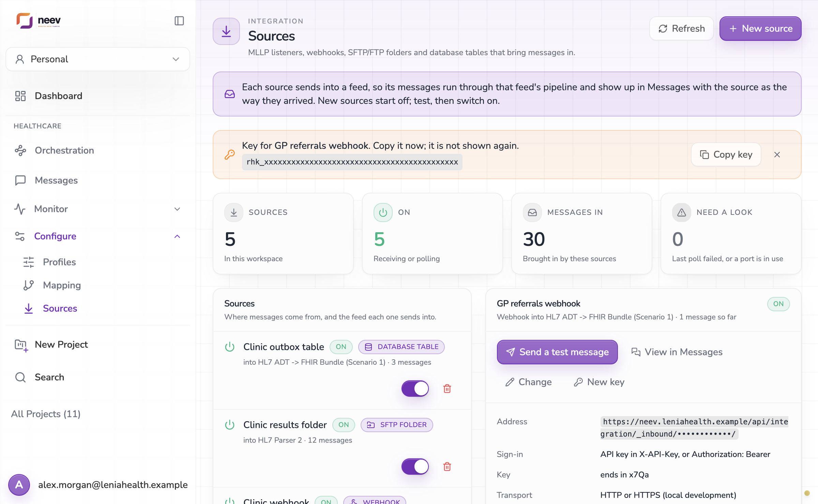
Task: Delete Clinic outbox table source
Action: click(x=447, y=389)
